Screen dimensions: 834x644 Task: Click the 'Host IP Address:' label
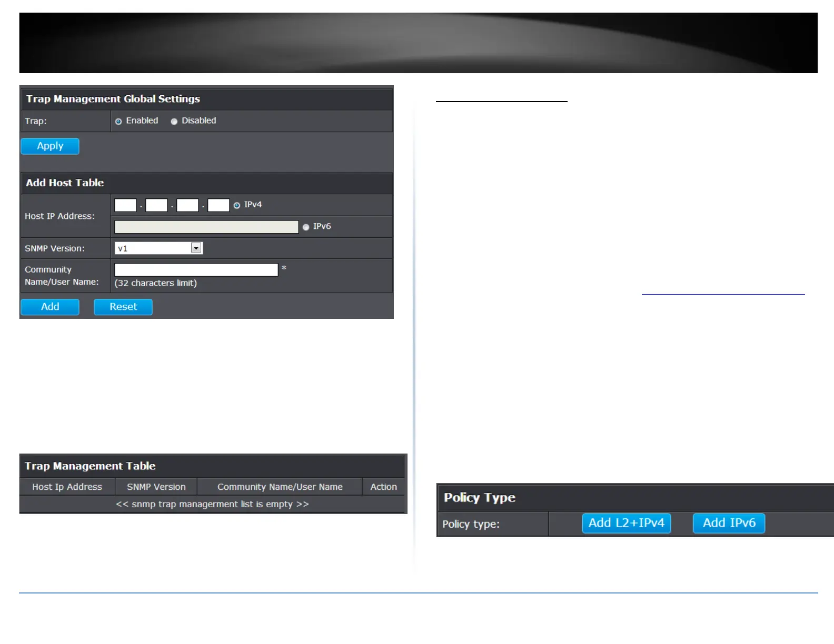pos(59,216)
